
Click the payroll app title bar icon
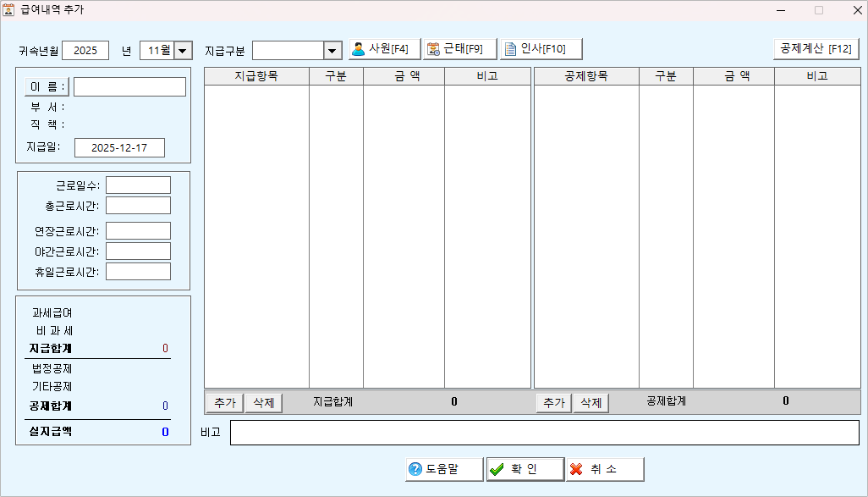point(8,9)
